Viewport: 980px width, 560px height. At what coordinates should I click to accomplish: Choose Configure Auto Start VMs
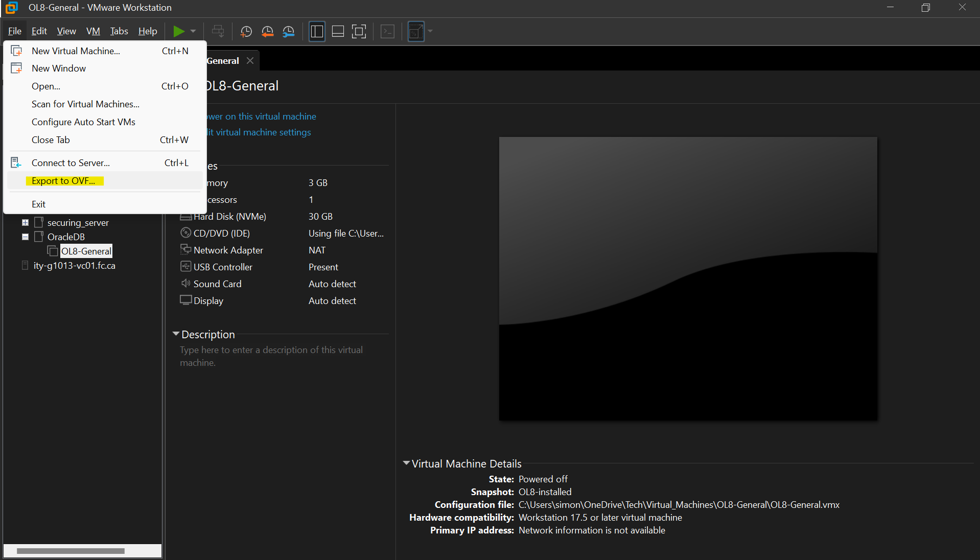[105, 122]
